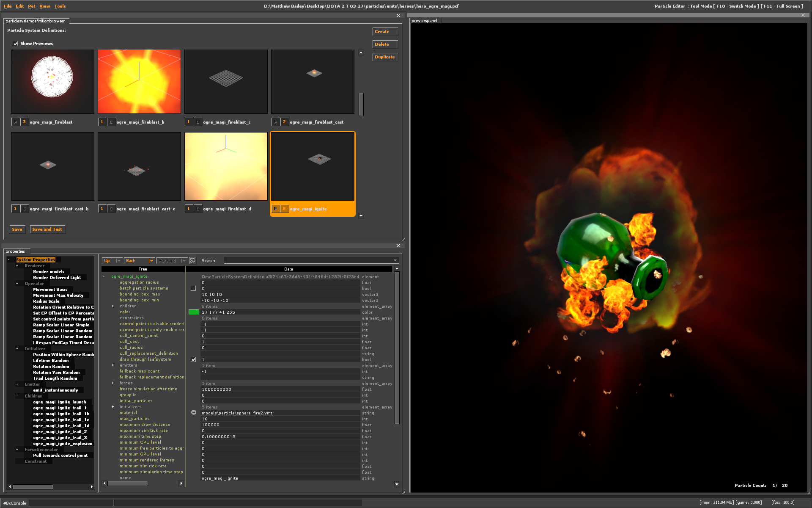Screen dimensions: 812x508
Task: Click the 8 badge of ogre_magi_ignite
Action: [284, 209]
